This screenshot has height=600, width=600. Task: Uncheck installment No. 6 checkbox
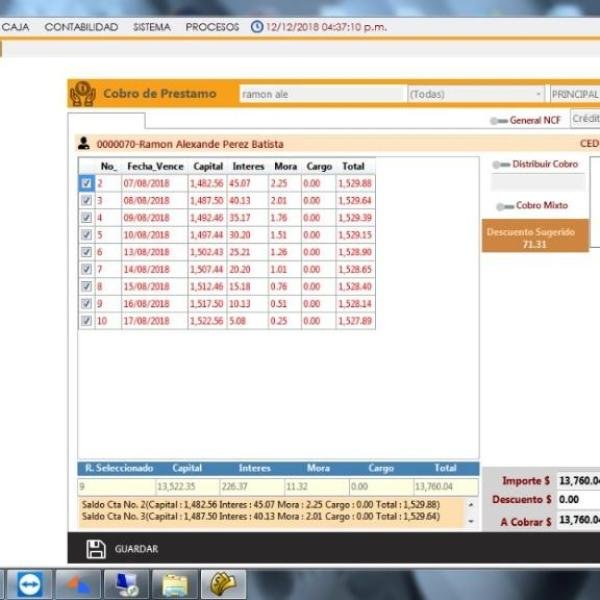pos(86,252)
